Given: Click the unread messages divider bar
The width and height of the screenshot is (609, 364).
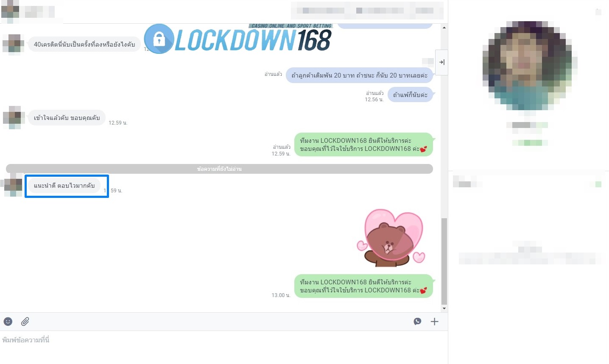Looking at the screenshot, I should pyautogui.click(x=219, y=169).
